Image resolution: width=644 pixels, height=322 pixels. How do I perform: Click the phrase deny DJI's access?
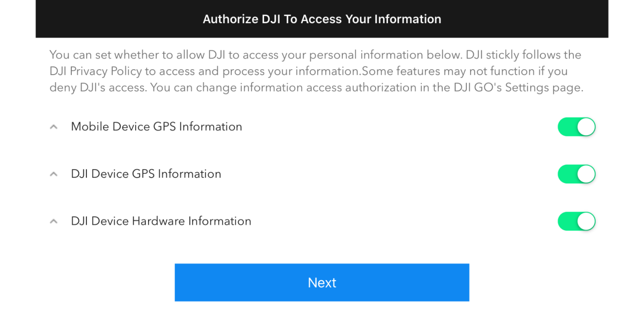97,87
